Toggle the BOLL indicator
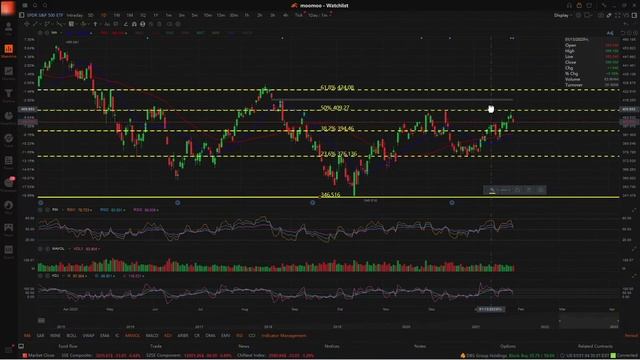The width and height of the screenshot is (640, 360). [71, 336]
